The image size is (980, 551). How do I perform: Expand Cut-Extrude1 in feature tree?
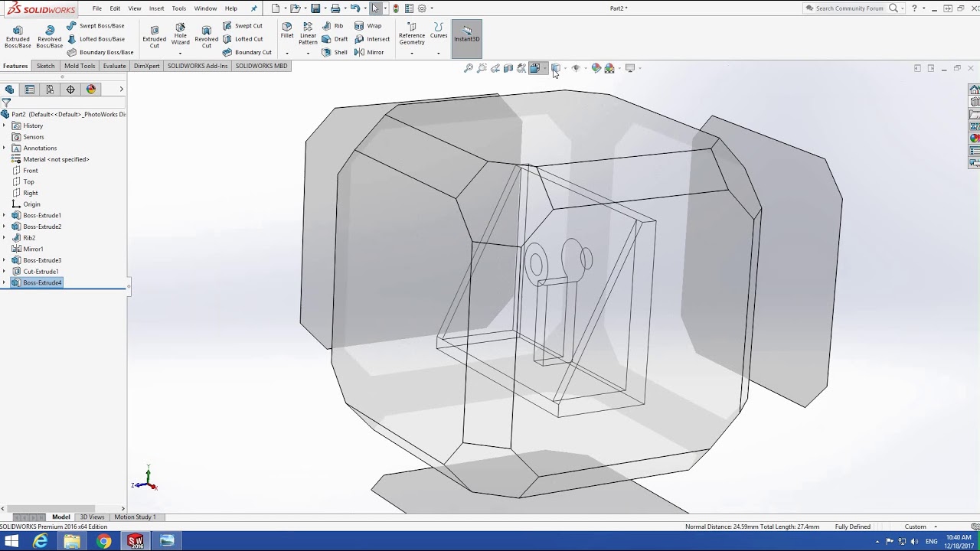(4, 271)
